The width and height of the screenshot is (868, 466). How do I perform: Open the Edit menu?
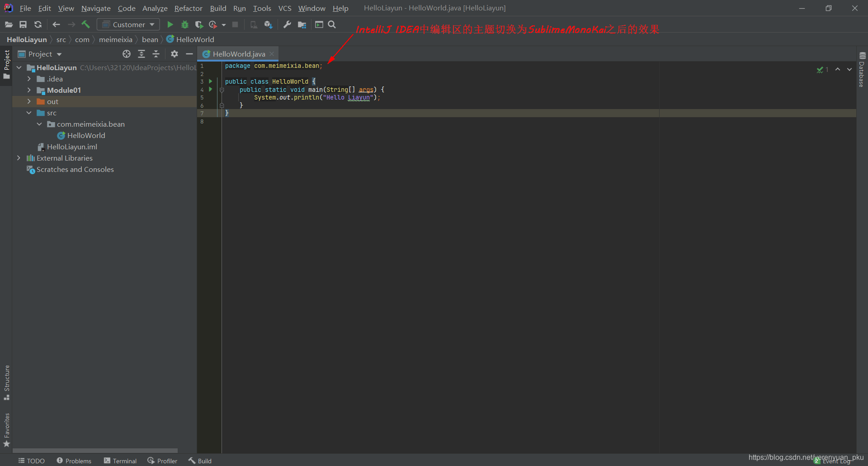pos(44,8)
